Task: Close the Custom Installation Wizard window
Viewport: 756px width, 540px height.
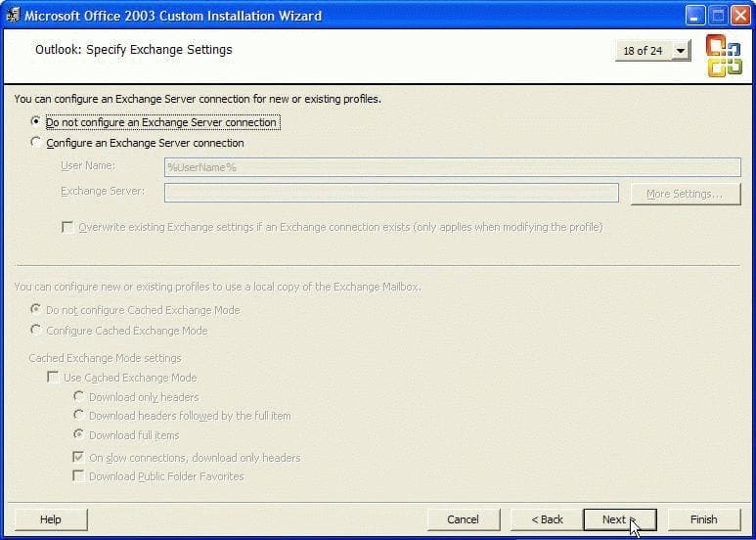Action: pyautogui.click(x=740, y=16)
